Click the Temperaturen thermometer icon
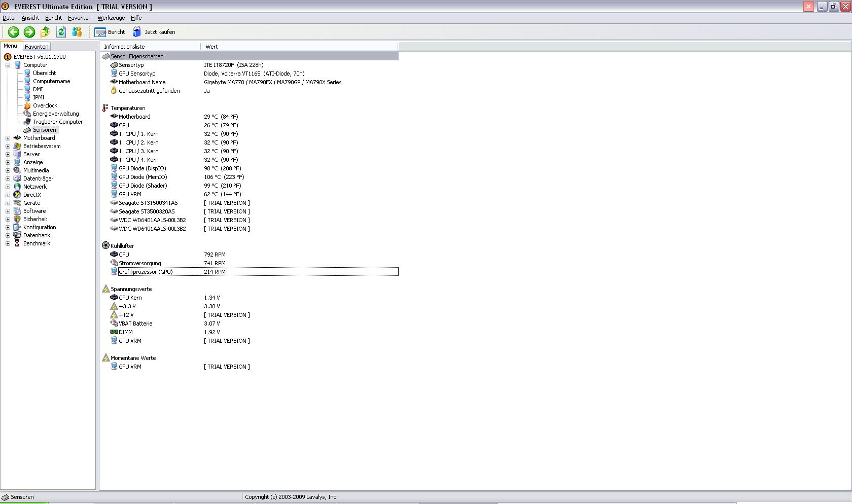 (x=105, y=108)
